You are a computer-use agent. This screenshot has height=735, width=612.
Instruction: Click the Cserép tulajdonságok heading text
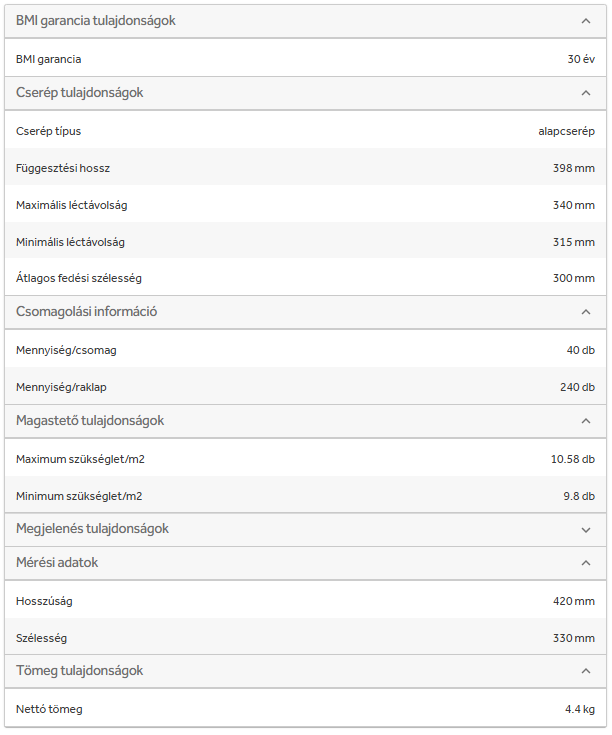click(x=80, y=93)
